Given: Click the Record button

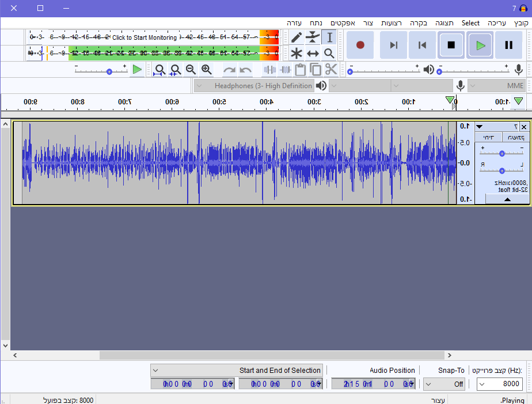Looking at the screenshot, I should (360, 45).
